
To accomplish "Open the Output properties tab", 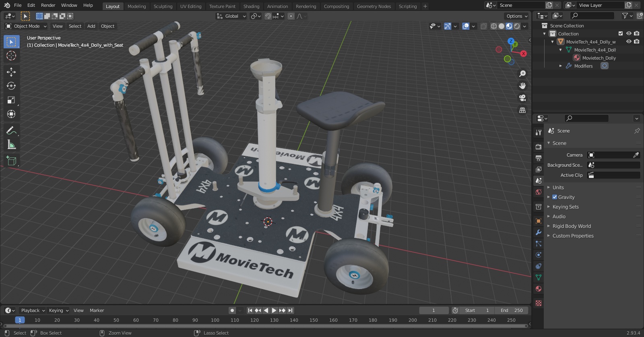I will (539, 158).
